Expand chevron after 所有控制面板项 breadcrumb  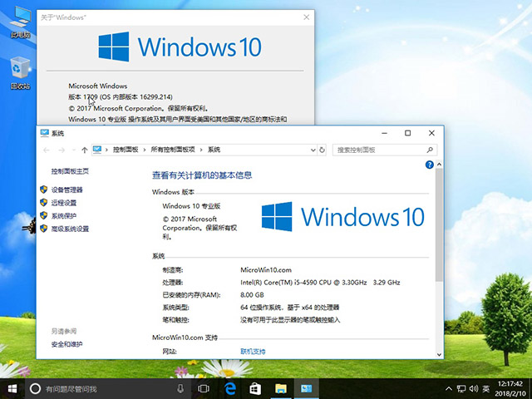tap(201, 150)
